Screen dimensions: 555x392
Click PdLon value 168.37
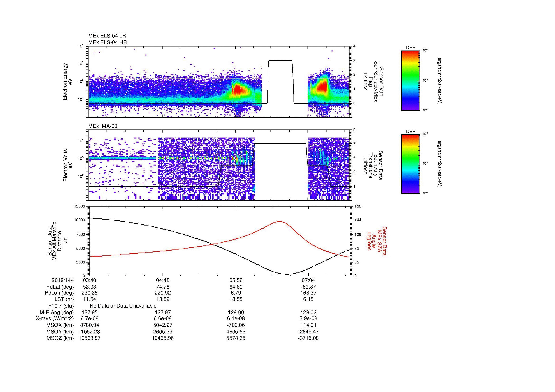coord(308,293)
